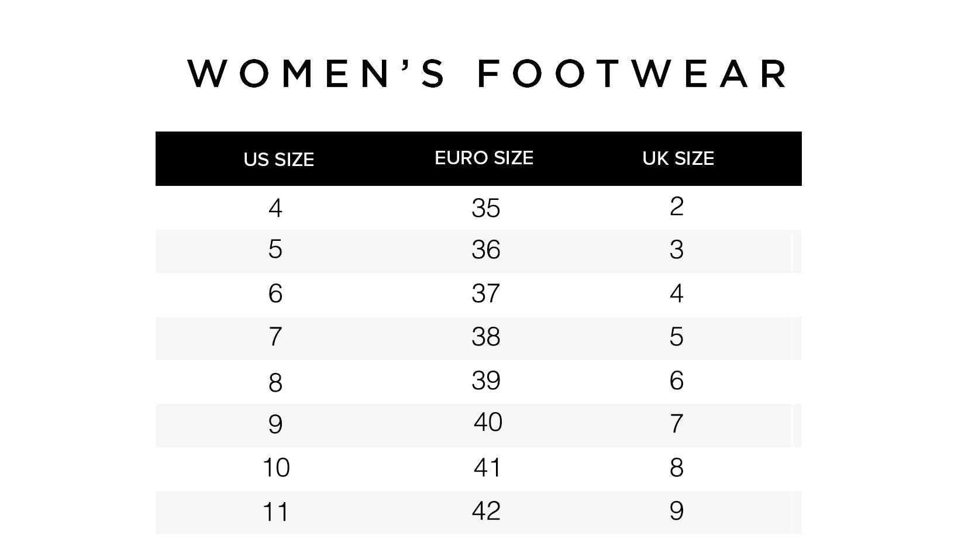This screenshot has width=958, height=560.
Task: Select Euro size 41 cell
Action: 487,468
